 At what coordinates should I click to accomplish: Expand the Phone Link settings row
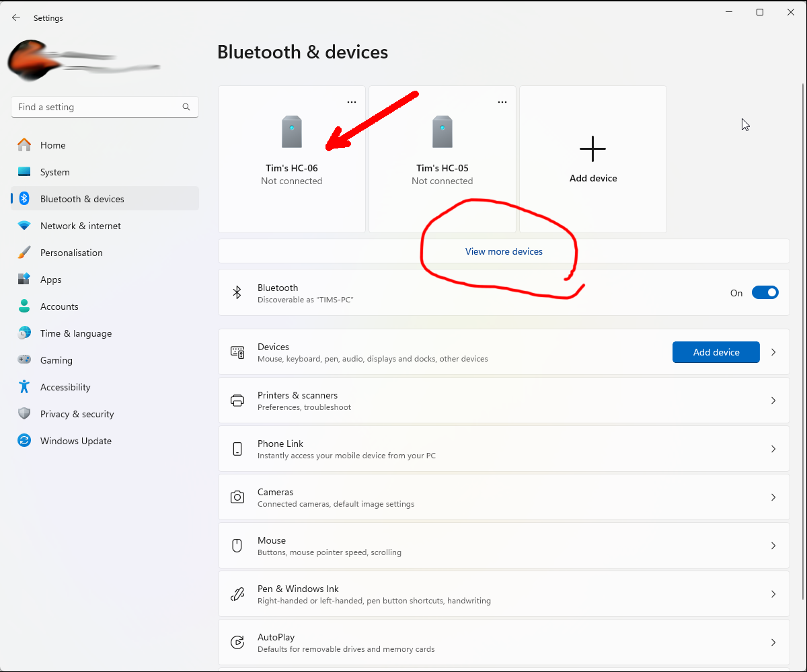[x=773, y=448]
